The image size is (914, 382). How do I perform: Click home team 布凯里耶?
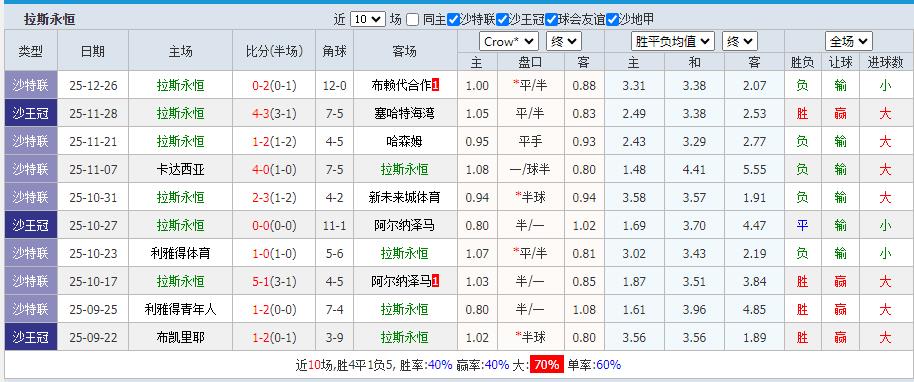(x=180, y=337)
